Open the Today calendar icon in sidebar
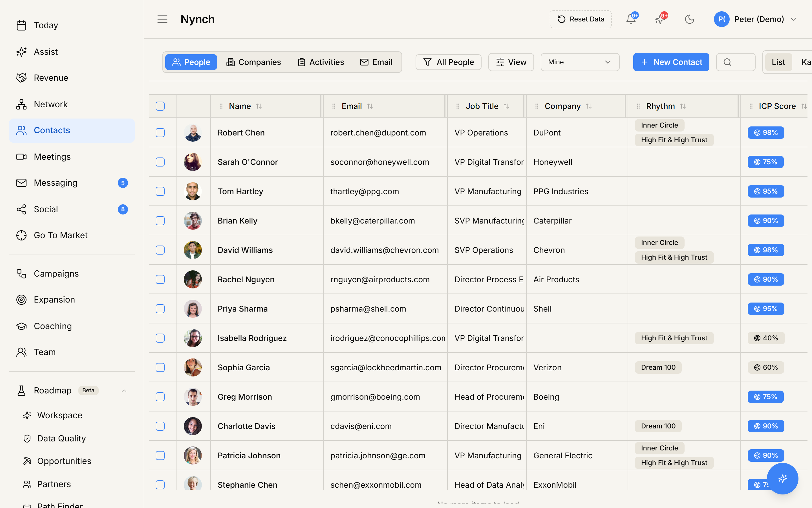Image resolution: width=812 pixels, height=508 pixels. [x=21, y=25]
